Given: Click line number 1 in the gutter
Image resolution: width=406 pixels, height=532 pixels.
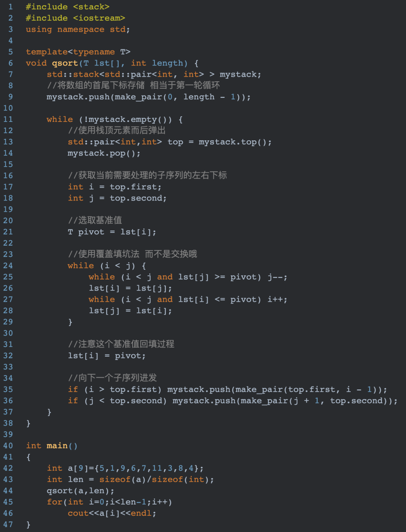Looking at the screenshot, I should pyautogui.click(x=11, y=7).
